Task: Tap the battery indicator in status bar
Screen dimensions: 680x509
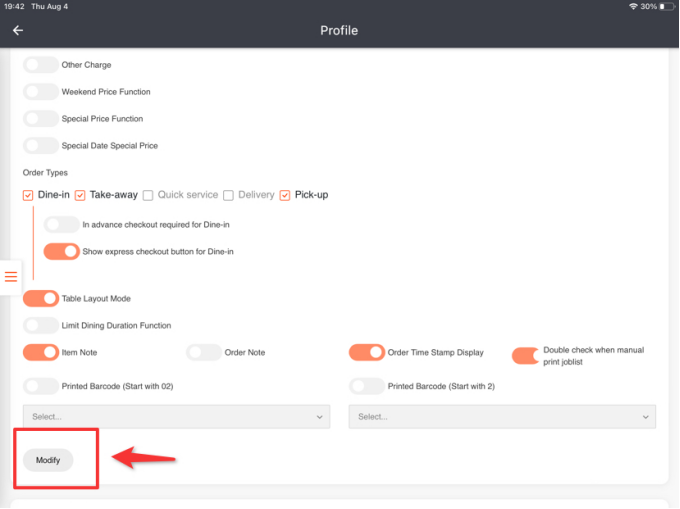Action: click(x=667, y=6)
